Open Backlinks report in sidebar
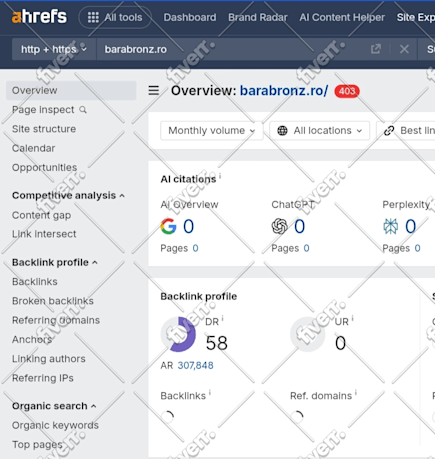Image resolution: width=435 pixels, height=459 pixels. (35, 282)
